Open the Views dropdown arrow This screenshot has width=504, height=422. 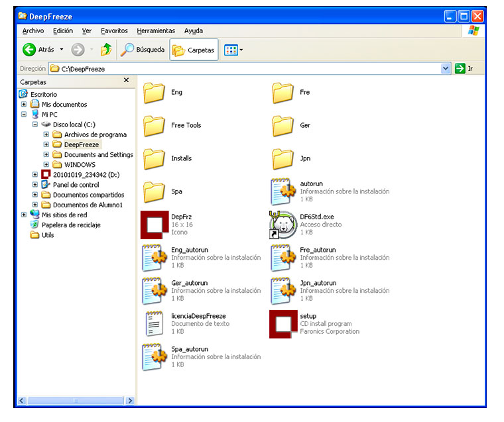click(x=241, y=50)
